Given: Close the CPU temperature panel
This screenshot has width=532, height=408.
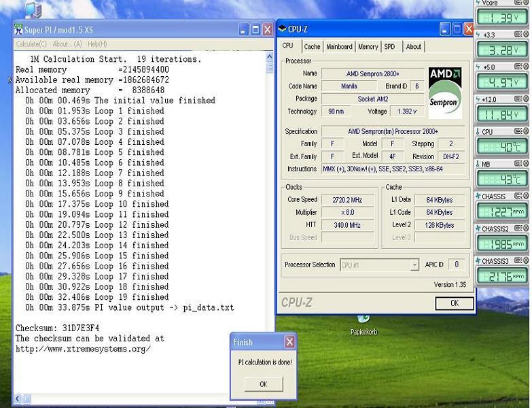Looking at the screenshot, I should (526, 131).
